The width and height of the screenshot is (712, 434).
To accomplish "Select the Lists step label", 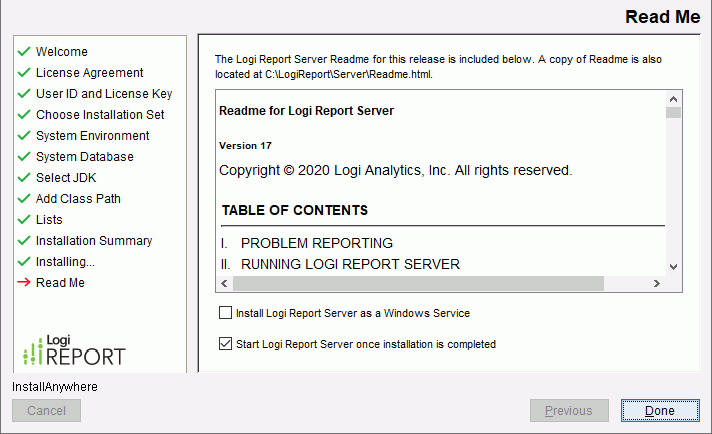I will click(x=49, y=219).
